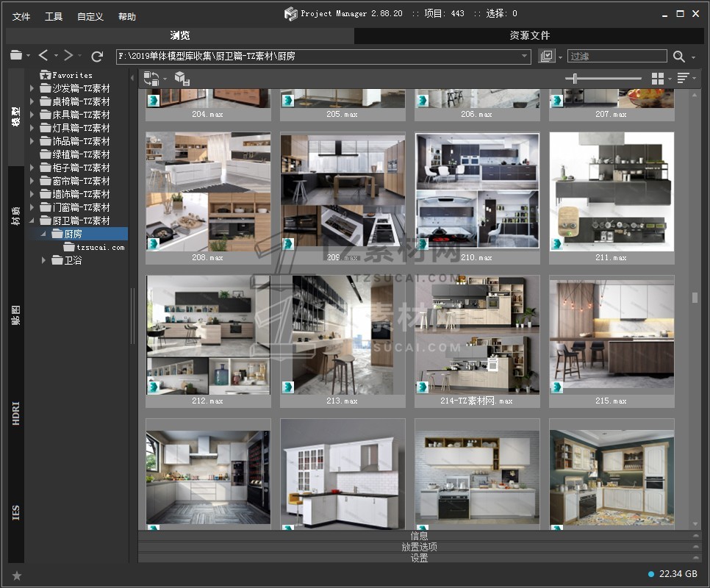710x588 pixels.
Task: Select the 211.max thumbnail
Action: [611, 193]
